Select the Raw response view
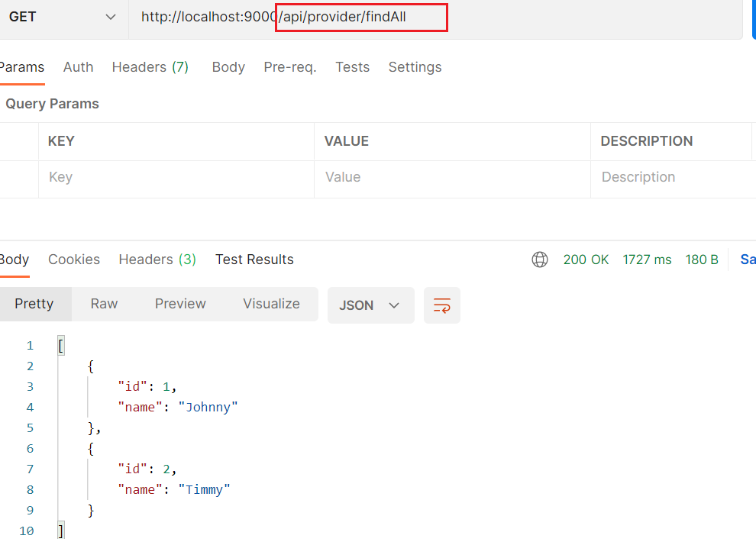 coord(104,304)
